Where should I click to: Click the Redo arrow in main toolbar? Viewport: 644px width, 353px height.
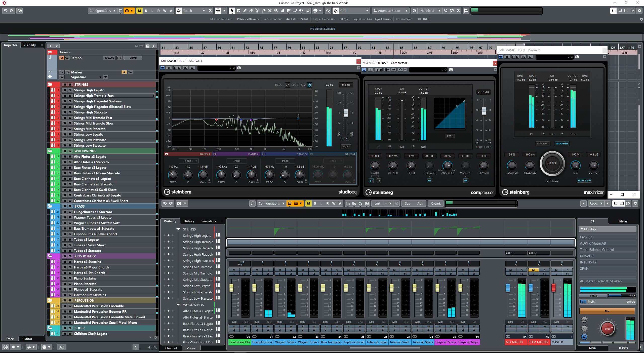pyautogui.click(x=12, y=11)
